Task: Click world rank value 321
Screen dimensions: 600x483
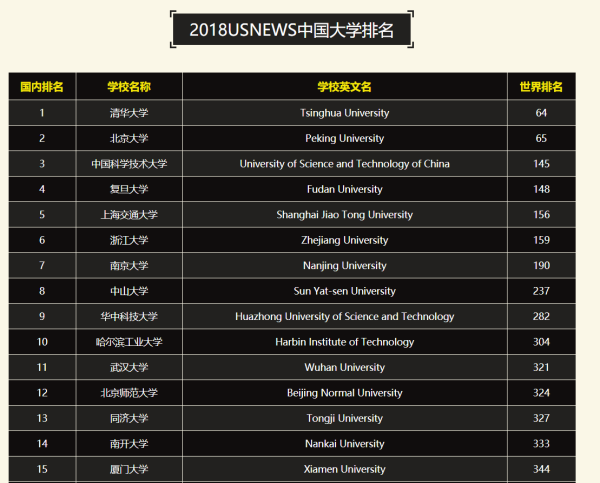Action: click(x=541, y=367)
